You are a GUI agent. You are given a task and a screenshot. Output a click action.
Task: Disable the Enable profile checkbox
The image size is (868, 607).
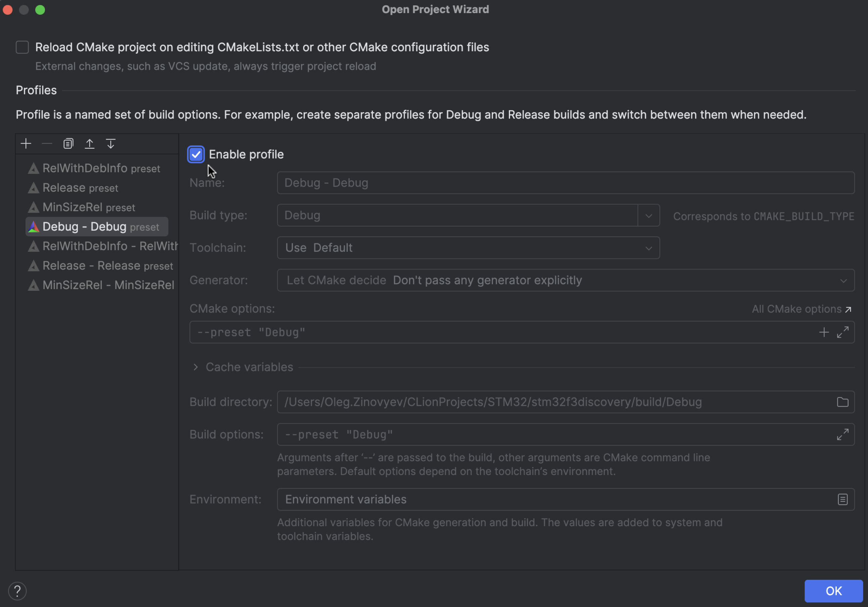(195, 154)
